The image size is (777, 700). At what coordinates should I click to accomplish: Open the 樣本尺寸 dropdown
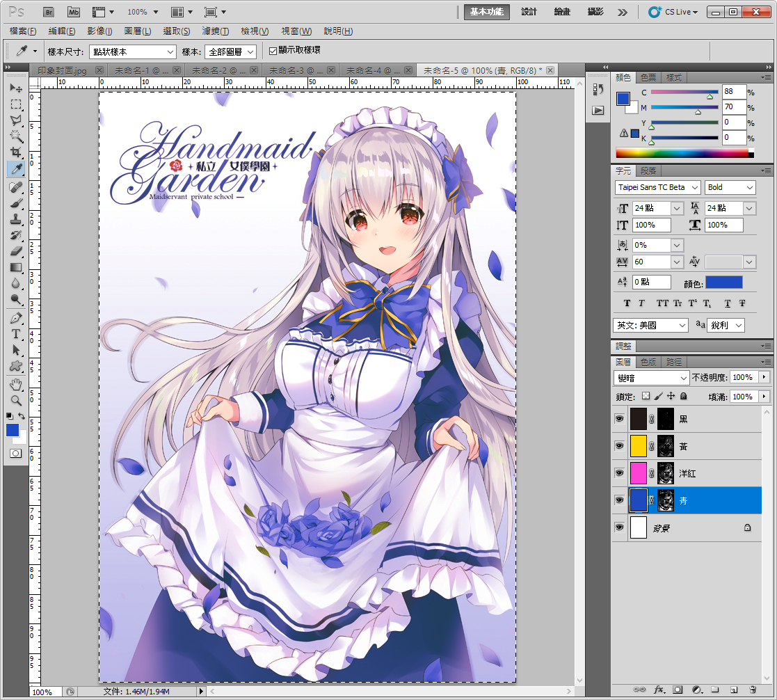tap(133, 51)
